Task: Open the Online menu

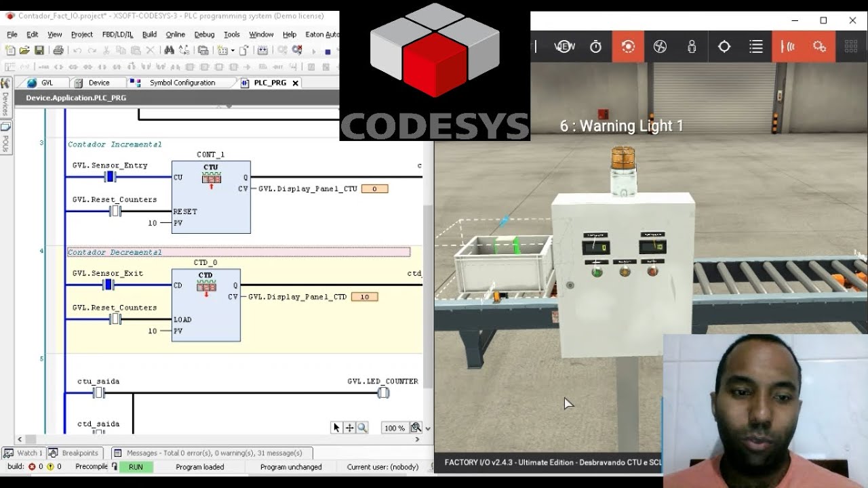Action: click(x=175, y=34)
